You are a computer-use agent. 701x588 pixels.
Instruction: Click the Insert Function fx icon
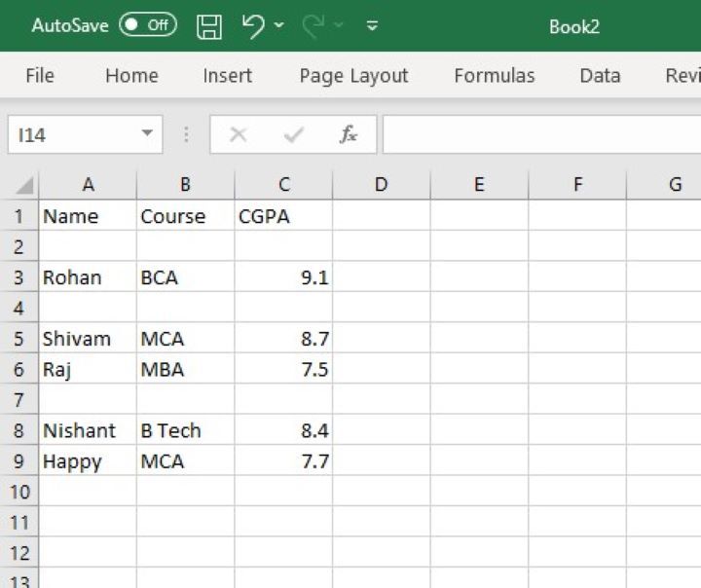349,135
